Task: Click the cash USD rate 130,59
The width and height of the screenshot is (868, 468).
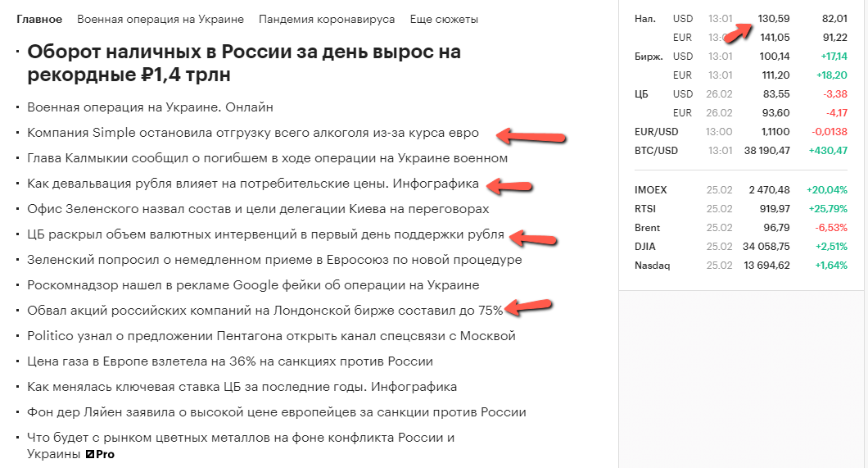Action: click(773, 19)
